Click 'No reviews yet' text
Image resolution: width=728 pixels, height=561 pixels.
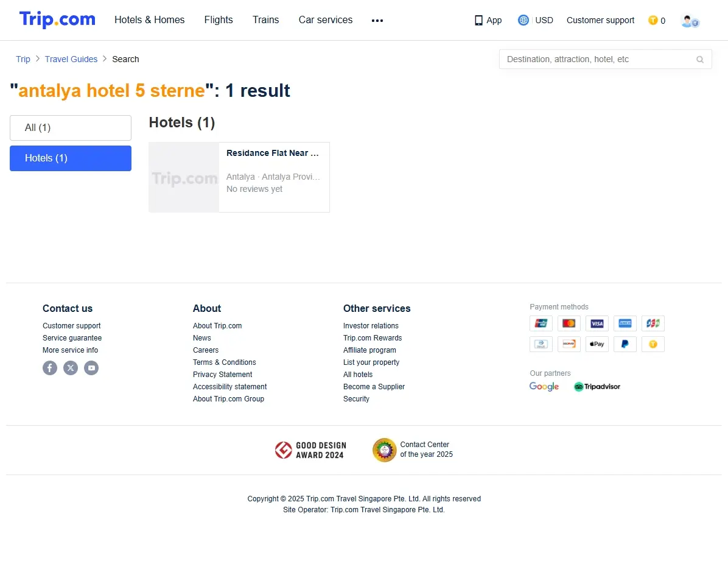click(254, 189)
